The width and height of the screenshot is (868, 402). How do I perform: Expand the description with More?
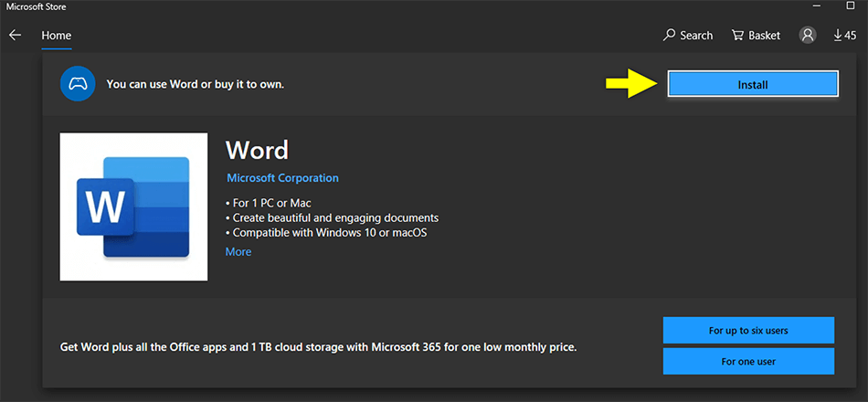tap(238, 252)
